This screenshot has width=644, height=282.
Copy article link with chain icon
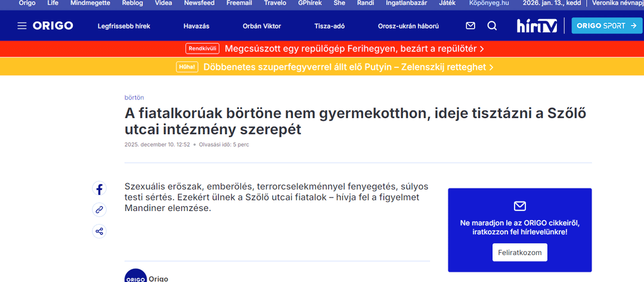100,210
